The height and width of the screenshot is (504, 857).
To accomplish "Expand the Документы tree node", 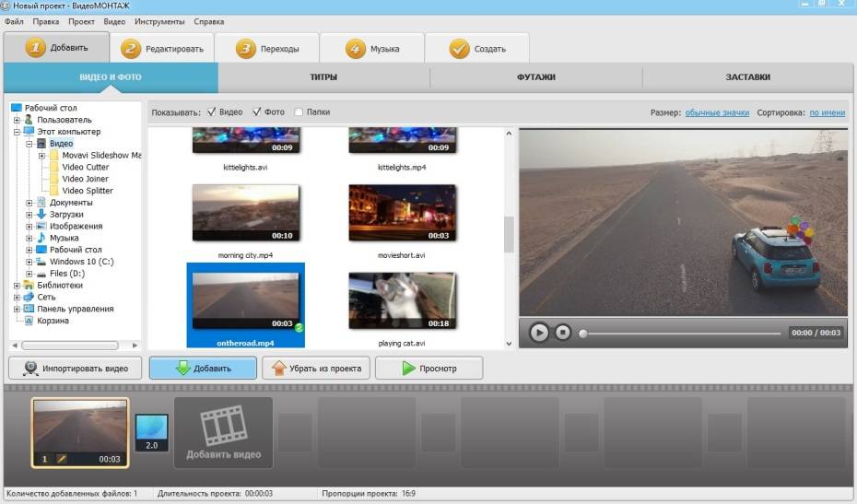I will click(x=29, y=203).
